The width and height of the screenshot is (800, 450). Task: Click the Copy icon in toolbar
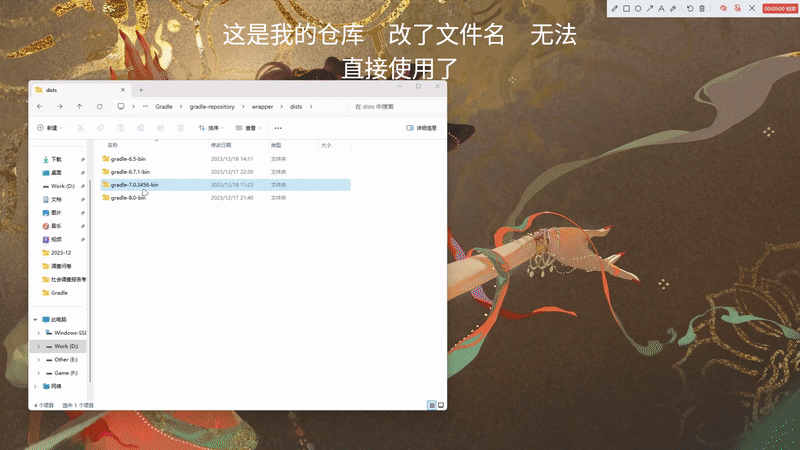[101, 128]
